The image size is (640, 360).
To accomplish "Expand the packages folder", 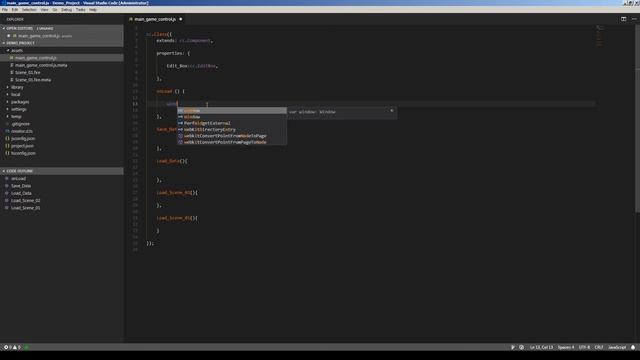I will tap(62, 102).
